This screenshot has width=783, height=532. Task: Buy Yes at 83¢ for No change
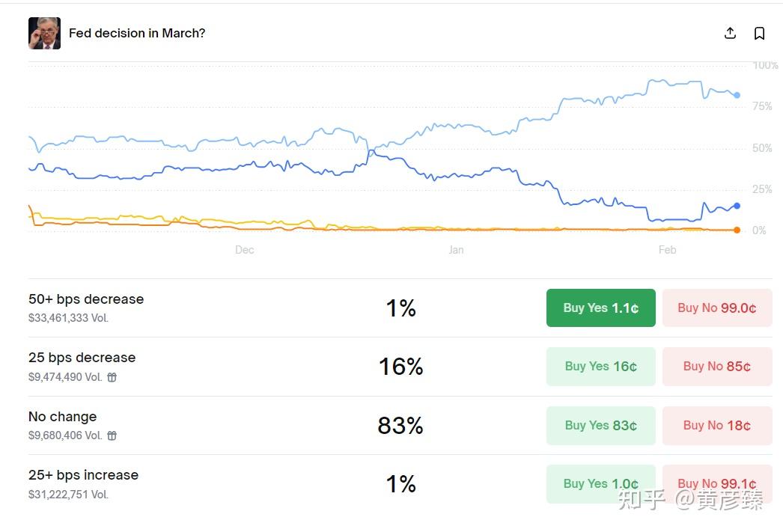click(600, 425)
